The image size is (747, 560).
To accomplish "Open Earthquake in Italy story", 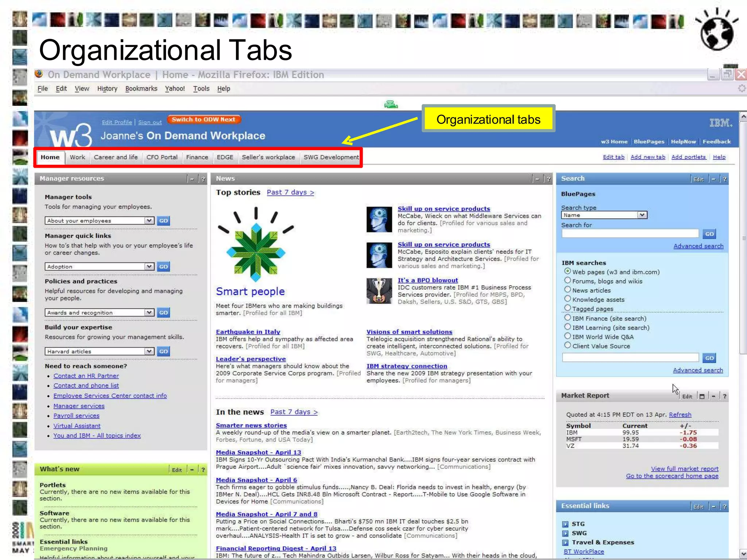I will pos(248,332).
